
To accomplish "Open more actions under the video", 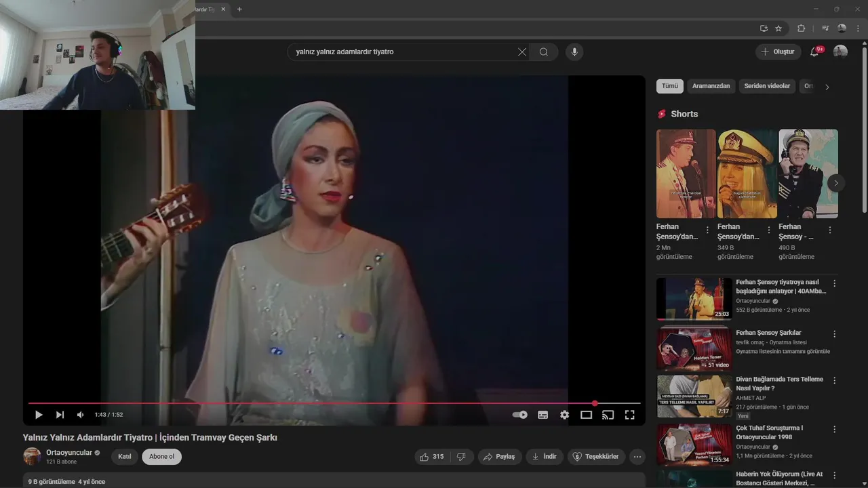I will pyautogui.click(x=637, y=457).
